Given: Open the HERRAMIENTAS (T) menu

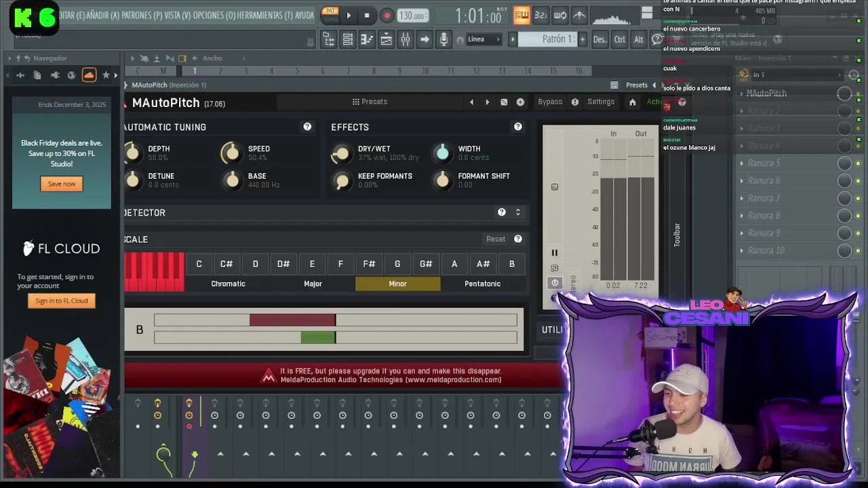Looking at the screenshot, I should (267, 15).
